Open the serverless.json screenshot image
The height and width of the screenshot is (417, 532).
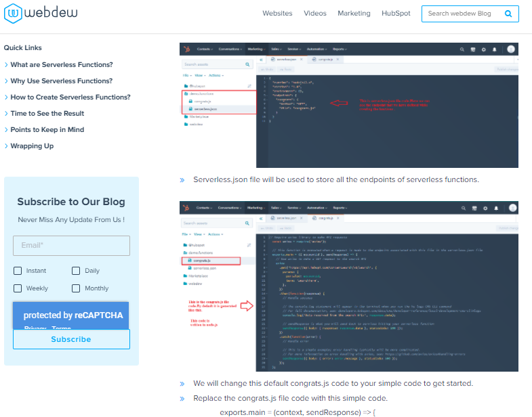point(348,105)
